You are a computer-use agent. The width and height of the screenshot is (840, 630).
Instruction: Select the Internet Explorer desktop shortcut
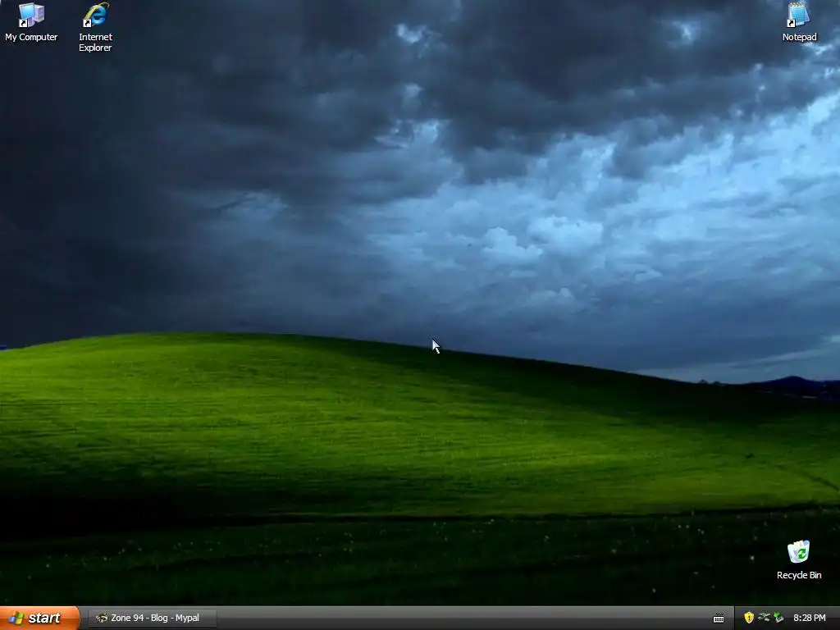pos(95,27)
